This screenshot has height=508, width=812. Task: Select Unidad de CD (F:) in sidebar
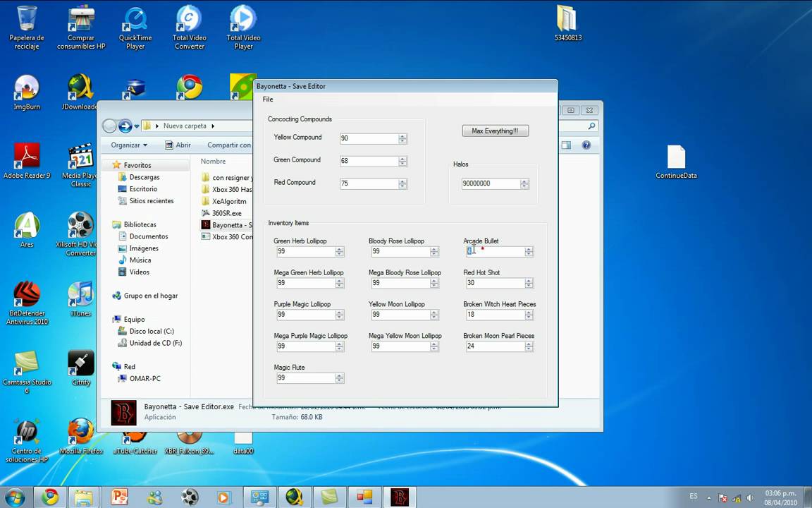point(155,343)
